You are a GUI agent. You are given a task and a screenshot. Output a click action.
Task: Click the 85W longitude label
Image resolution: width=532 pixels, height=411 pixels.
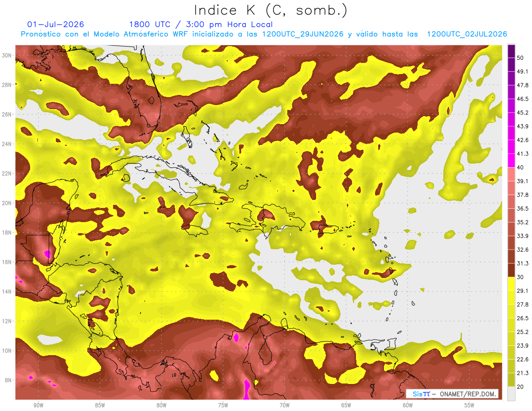[100, 405]
